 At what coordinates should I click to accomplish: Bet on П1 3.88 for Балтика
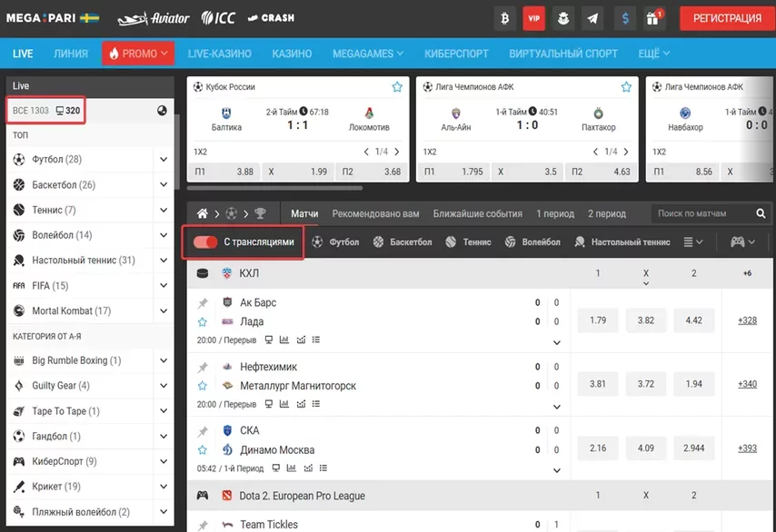pyautogui.click(x=224, y=172)
